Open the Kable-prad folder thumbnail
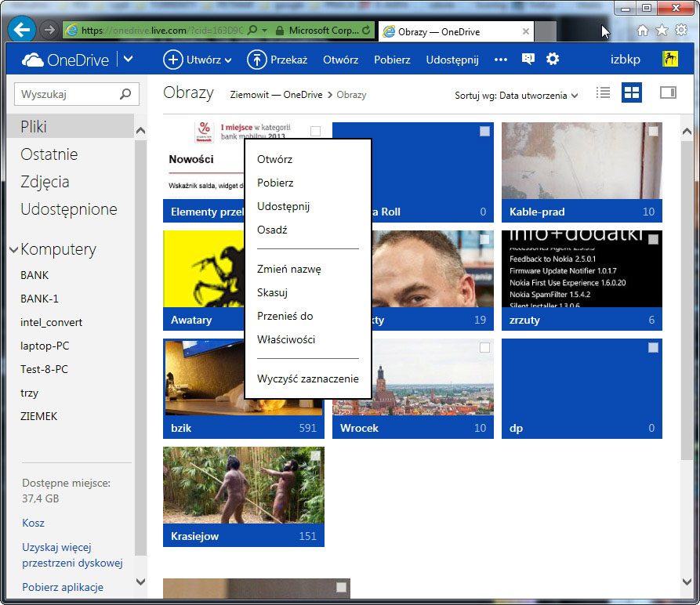 582,172
